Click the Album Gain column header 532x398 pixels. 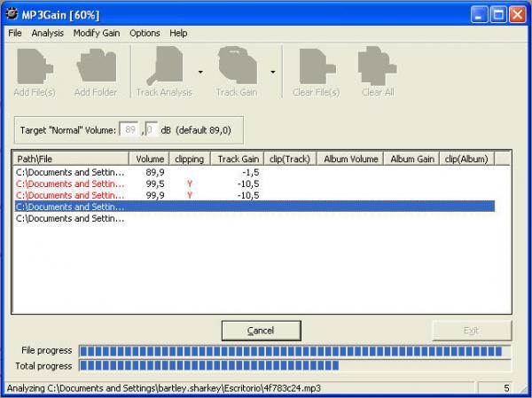411,159
